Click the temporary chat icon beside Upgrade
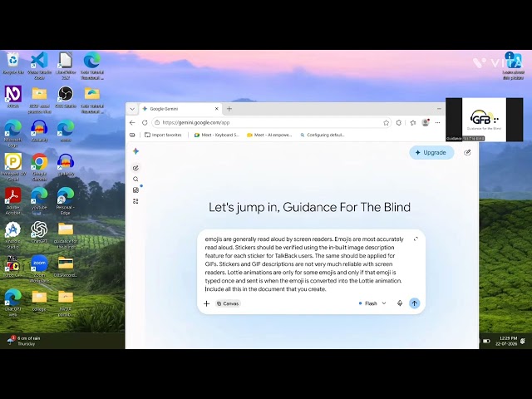Screen dimensions: 532x399 [x=467, y=153]
